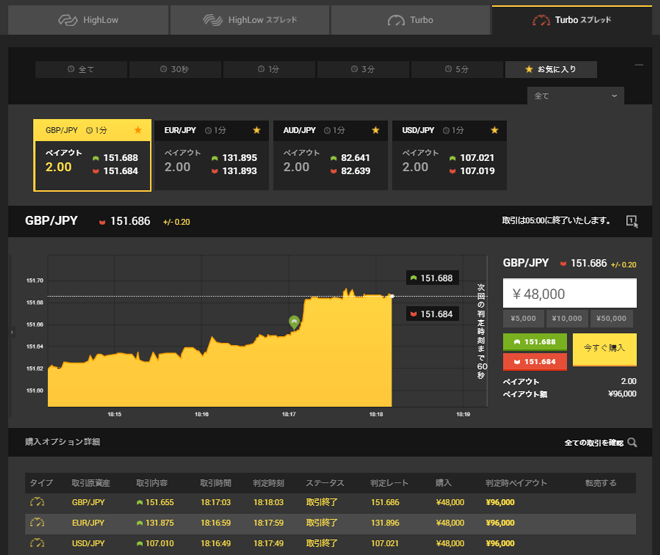Click the 取引原資産 column header

coord(90,483)
